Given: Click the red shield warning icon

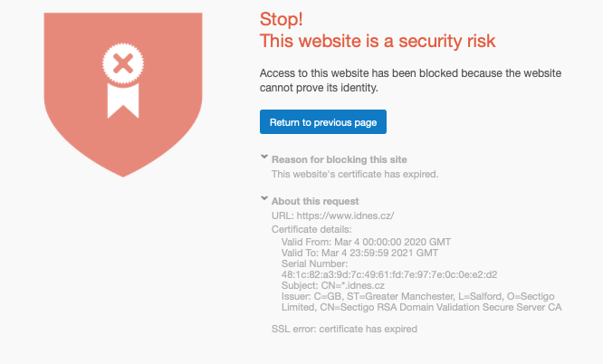Looking at the screenshot, I should click(x=123, y=95).
